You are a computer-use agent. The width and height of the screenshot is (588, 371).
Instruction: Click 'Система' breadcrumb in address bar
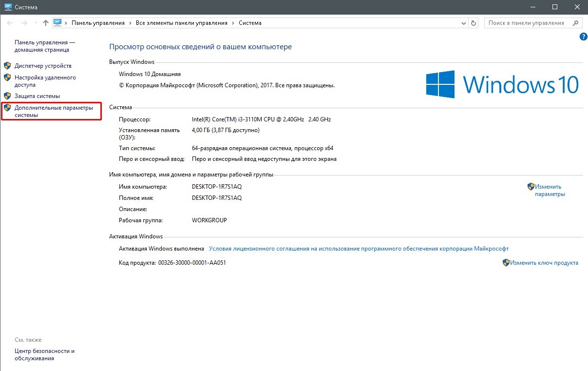click(250, 23)
